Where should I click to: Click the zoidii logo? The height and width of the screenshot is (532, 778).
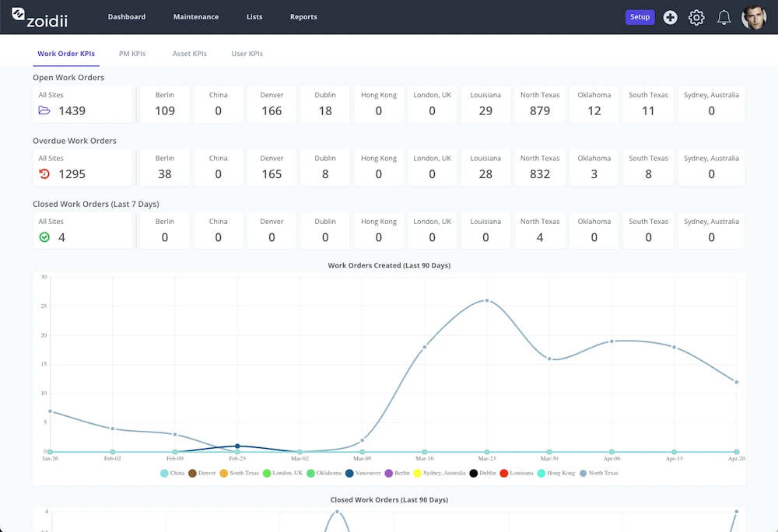(39, 17)
